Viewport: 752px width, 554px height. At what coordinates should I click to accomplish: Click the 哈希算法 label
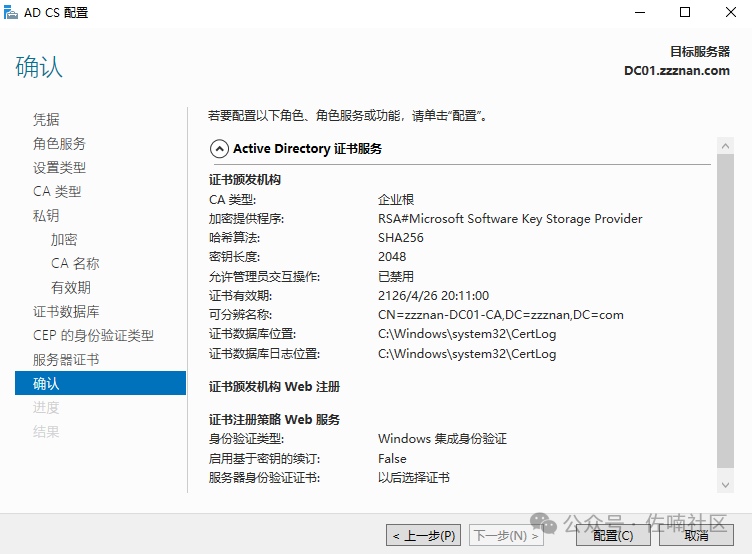(234, 238)
